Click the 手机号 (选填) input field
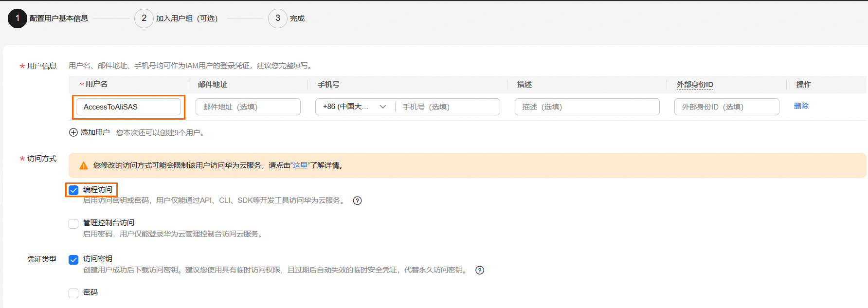 (x=448, y=107)
